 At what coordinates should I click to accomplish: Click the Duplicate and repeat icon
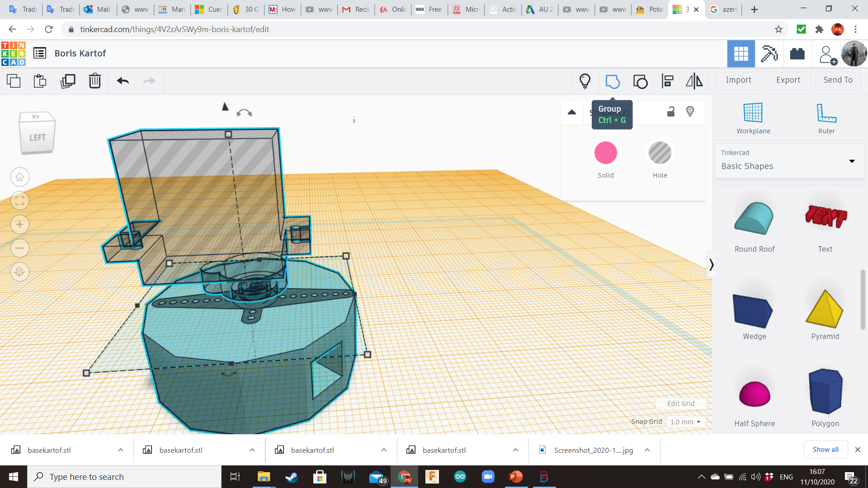[68, 81]
